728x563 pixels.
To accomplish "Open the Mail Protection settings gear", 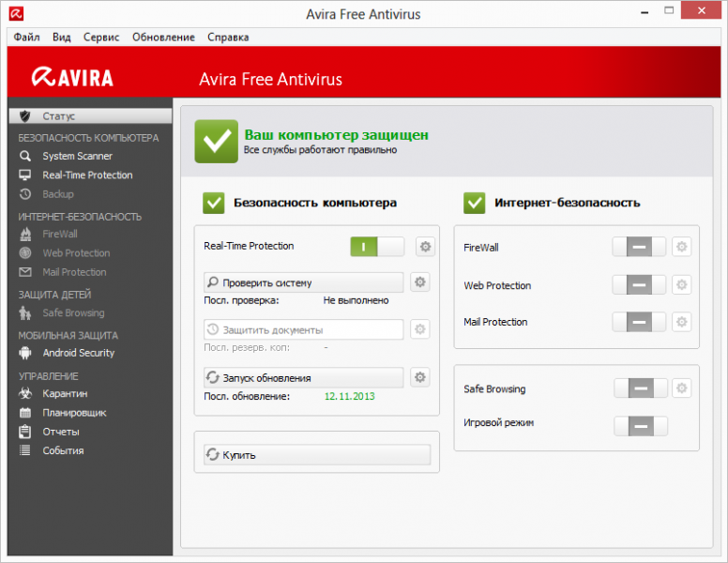I will [x=682, y=322].
